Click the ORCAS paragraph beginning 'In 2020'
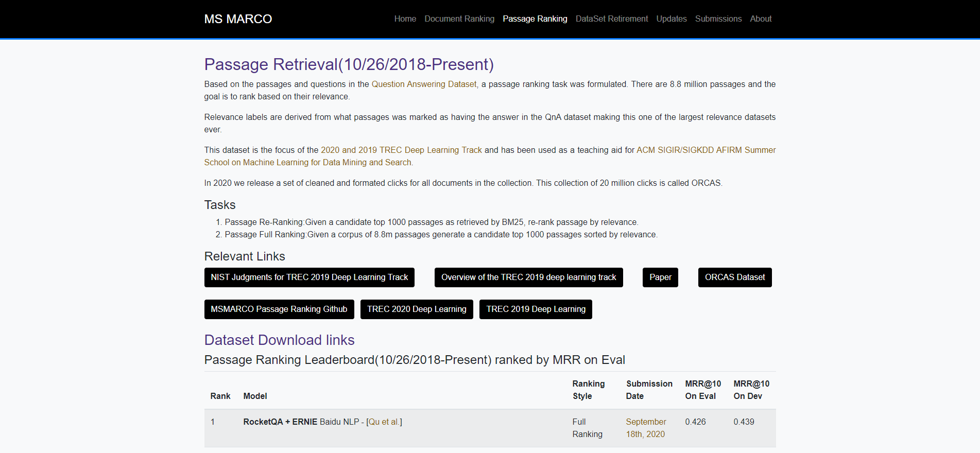Screen dimensions: 980x453 point(463,183)
